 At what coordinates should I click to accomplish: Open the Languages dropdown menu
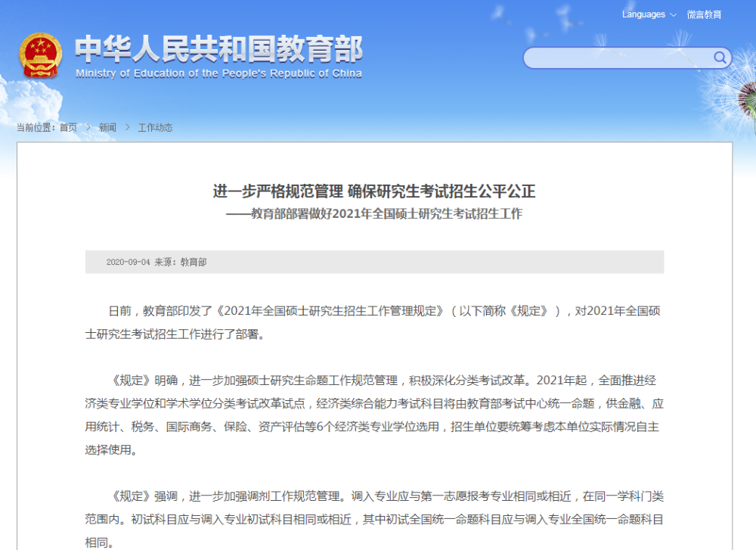(649, 14)
